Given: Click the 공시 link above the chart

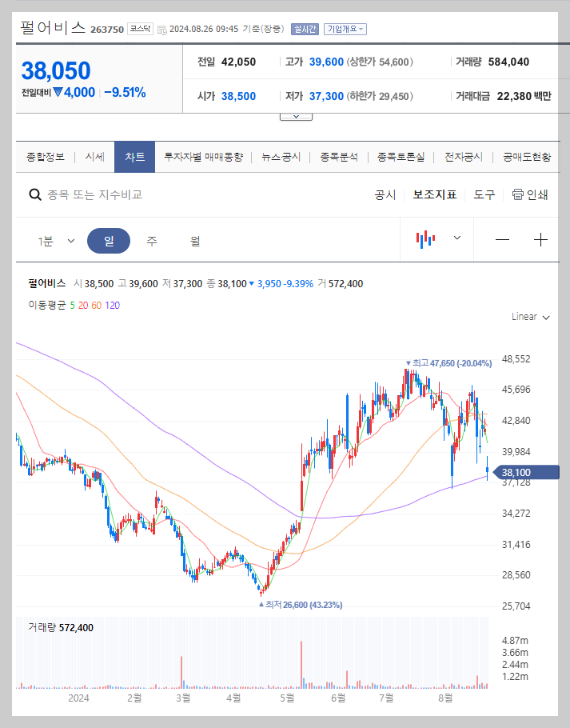Looking at the screenshot, I should click(x=385, y=194).
